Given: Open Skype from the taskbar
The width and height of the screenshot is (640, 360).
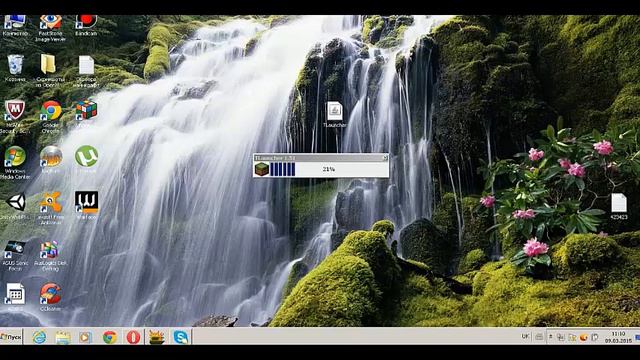Looking at the screenshot, I should tap(180, 337).
